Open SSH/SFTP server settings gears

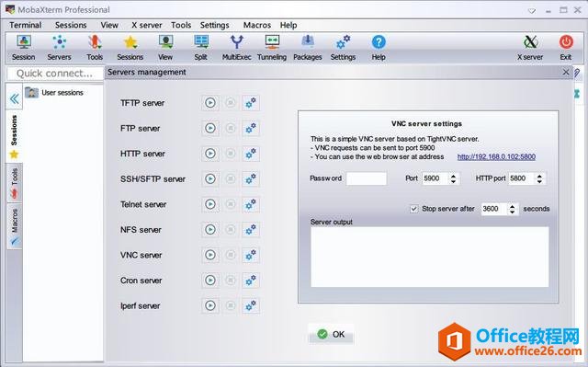[251, 179]
